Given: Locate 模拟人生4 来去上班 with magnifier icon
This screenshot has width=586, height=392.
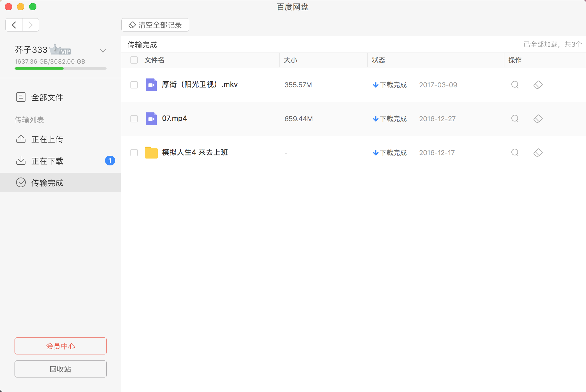Looking at the screenshot, I should (x=515, y=153).
